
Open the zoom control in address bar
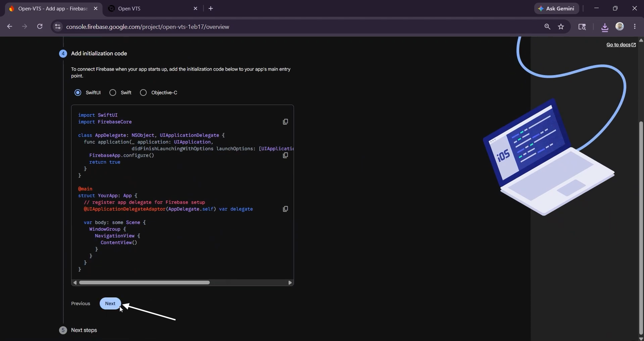pyautogui.click(x=547, y=26)
